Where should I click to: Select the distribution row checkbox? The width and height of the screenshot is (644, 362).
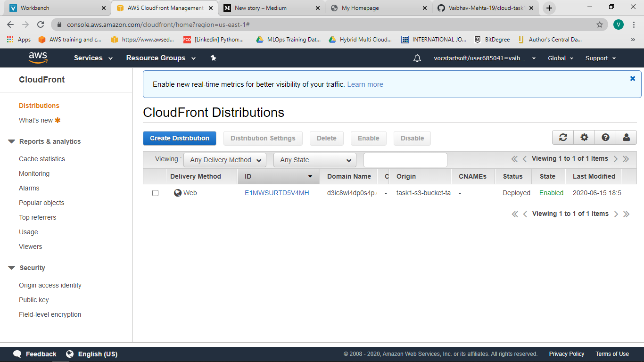point(155,193)
